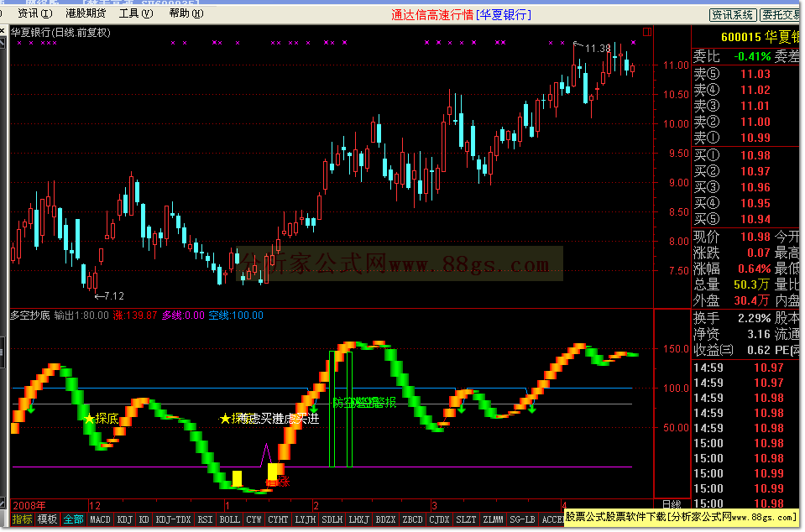Click the 买② price 10.97
The width and height of the screenshot is (805, 532).
pos(755,171)
